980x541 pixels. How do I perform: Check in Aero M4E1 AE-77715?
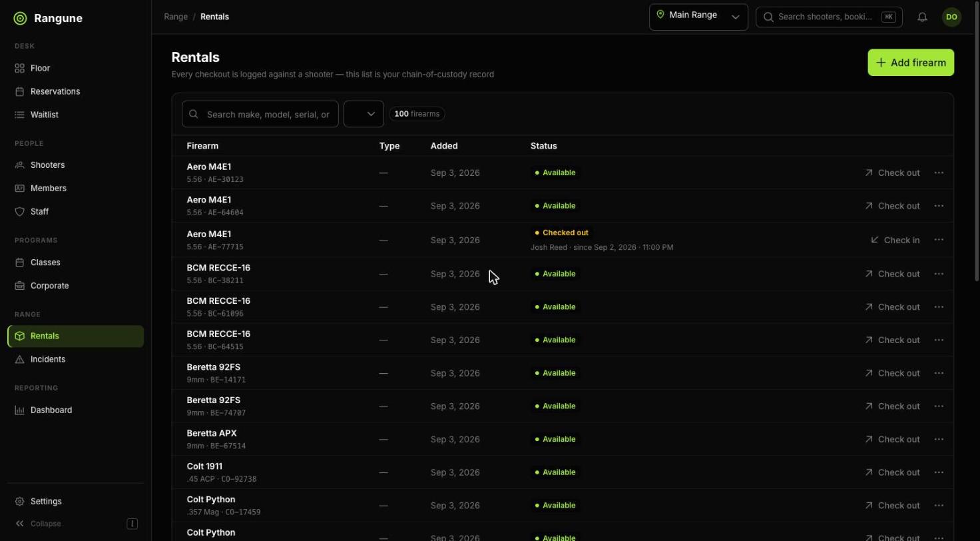pos(895,240)
